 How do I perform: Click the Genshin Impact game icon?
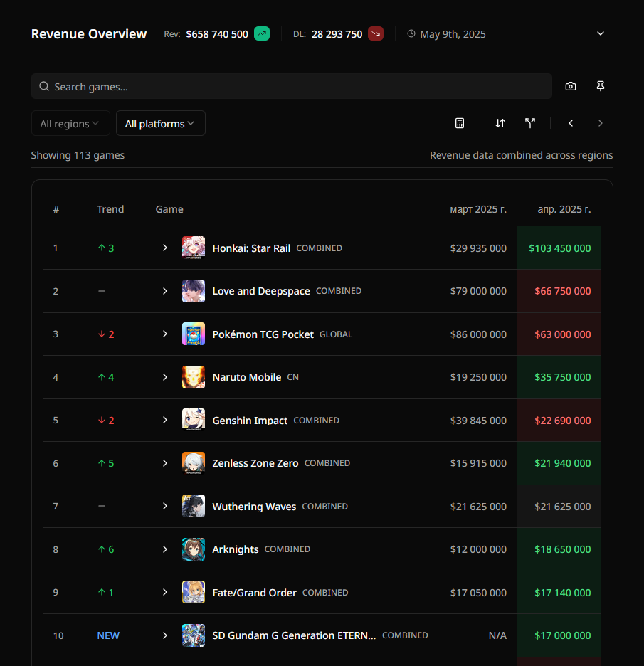pos(194,420)
